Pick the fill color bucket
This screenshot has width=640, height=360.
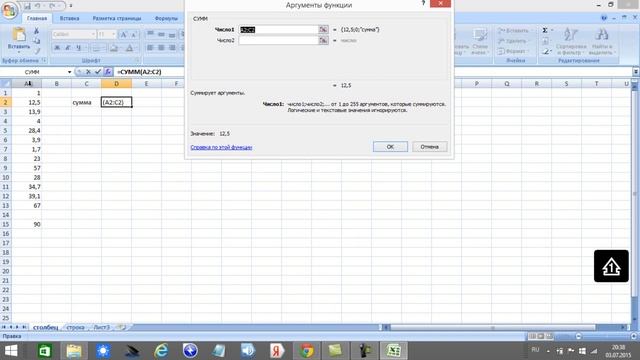point(114,48)
